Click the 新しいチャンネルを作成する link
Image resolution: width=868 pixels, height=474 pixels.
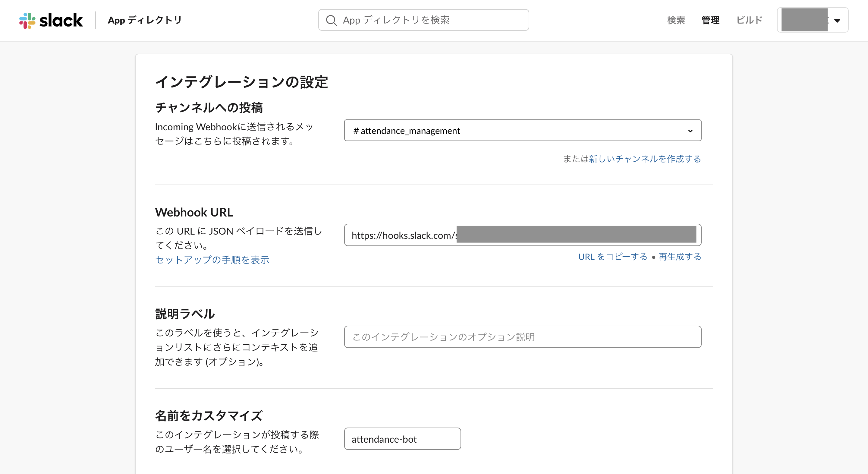645,159
